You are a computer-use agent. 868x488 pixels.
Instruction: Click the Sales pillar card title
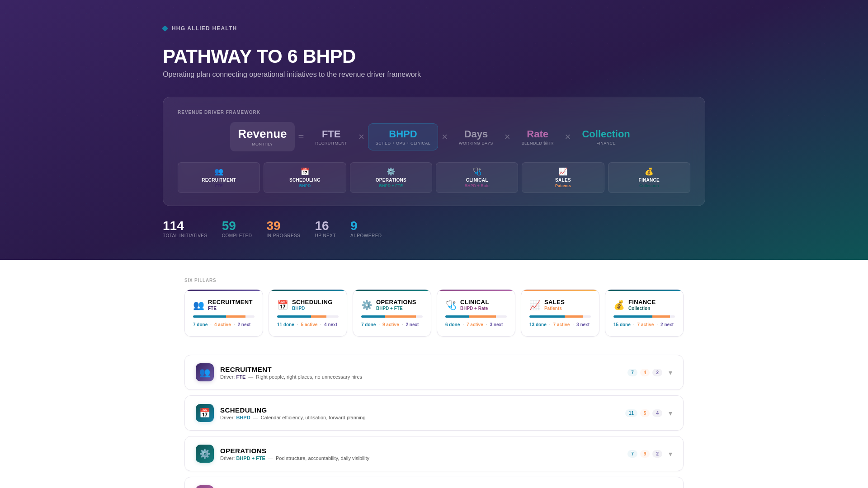pyautogui.click(x=554, y=302)
